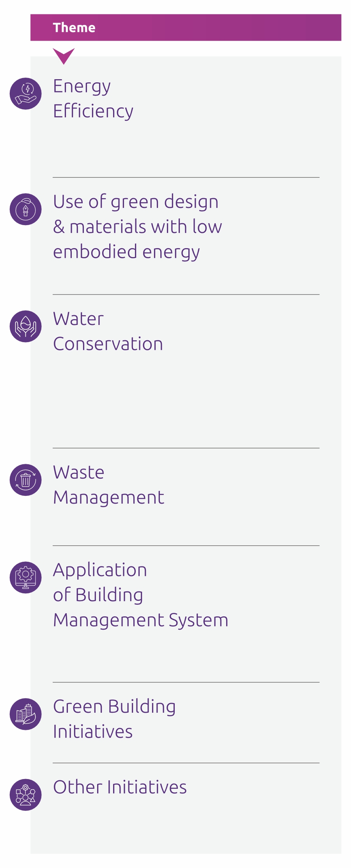The height and width of the screenshot is (868, 351).
Task: Click the Energy Efficiency hand-and-bolt icon
Action: pyautogui.click(x=26, y=94)
